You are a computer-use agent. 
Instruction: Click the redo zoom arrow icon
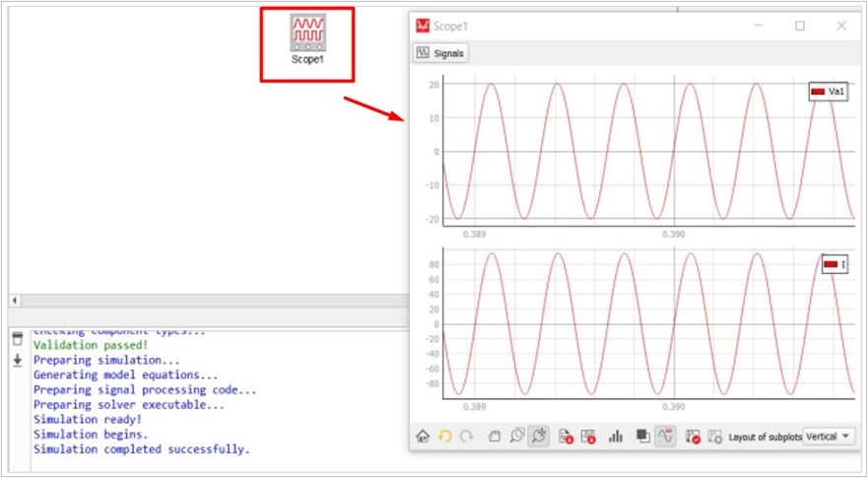[x=467, y=436]
